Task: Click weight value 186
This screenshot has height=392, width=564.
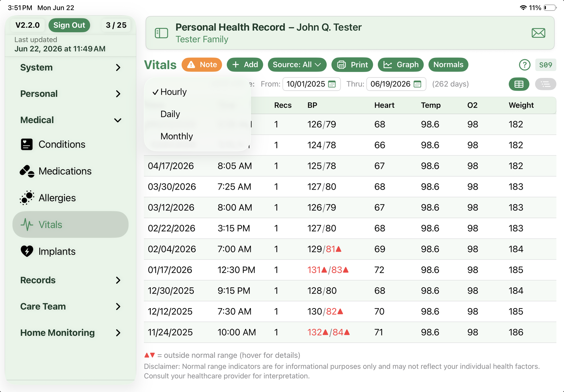Action: tap(516, 332)
